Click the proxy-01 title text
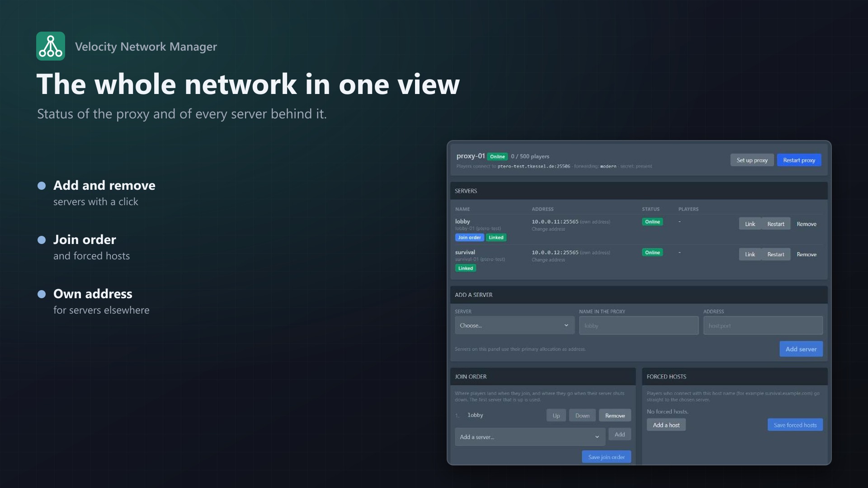Screen dimensions: 868x488 click(x=470, y=156)
